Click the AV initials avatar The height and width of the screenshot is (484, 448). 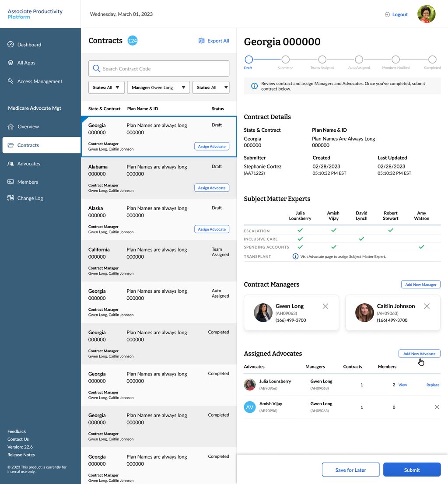click(x=250, y=407)
